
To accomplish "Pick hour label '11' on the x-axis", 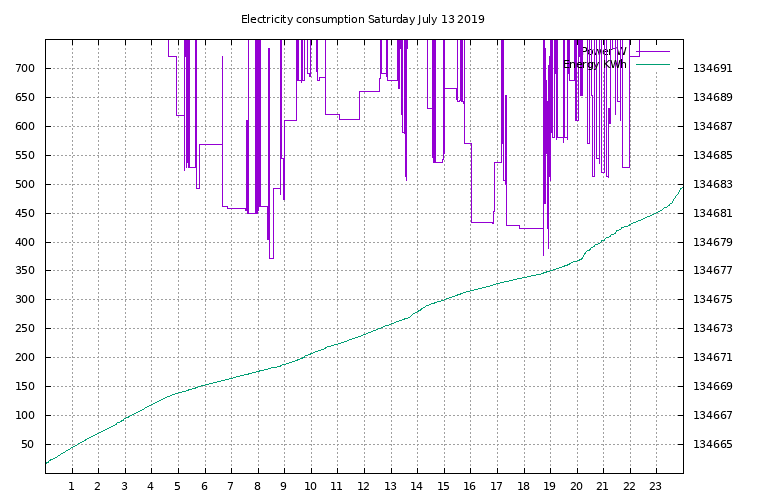I will [x=336, y=486].
